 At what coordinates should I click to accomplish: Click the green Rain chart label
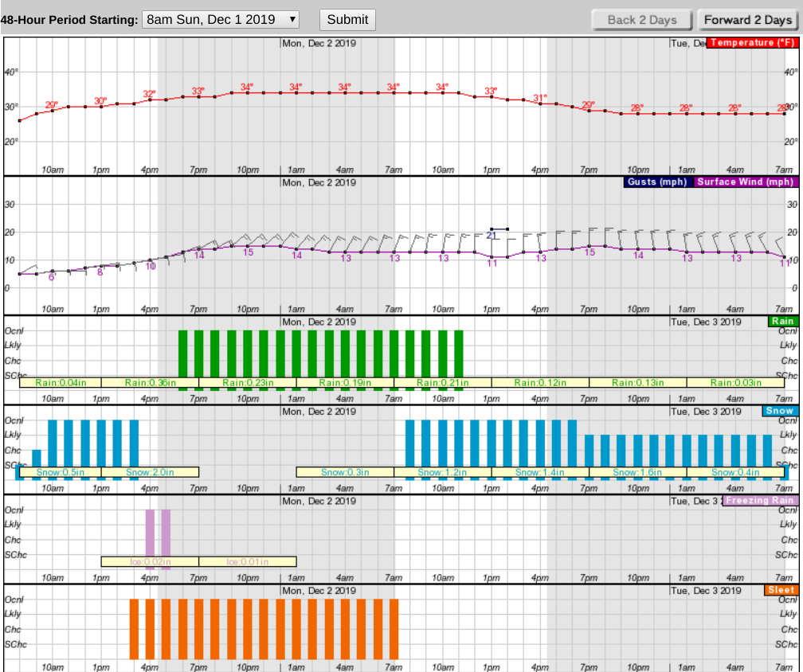[782, 322]
